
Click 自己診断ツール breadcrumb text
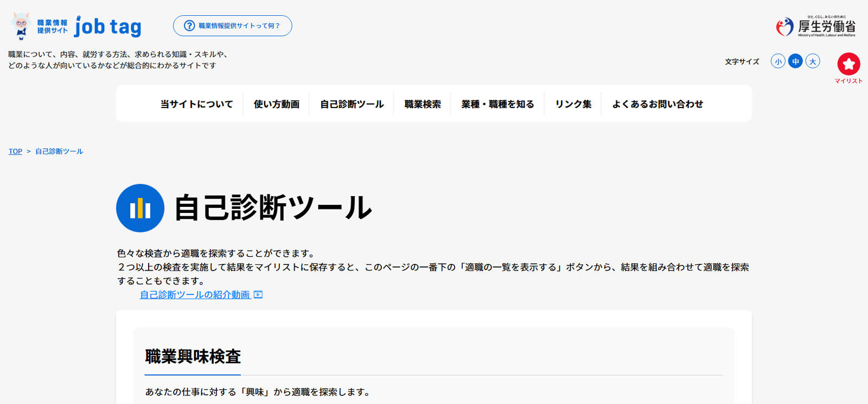coord(59,151)
